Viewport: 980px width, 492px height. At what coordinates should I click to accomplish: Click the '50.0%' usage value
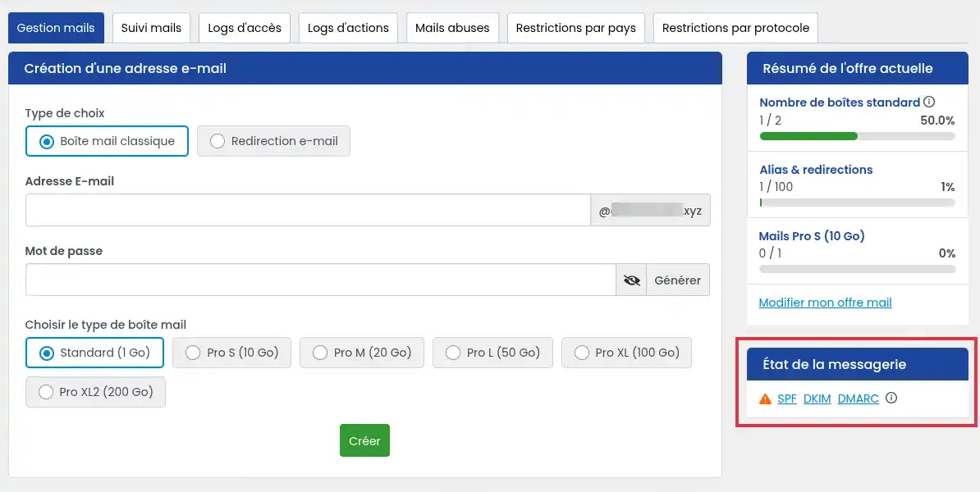click(937, 121)
